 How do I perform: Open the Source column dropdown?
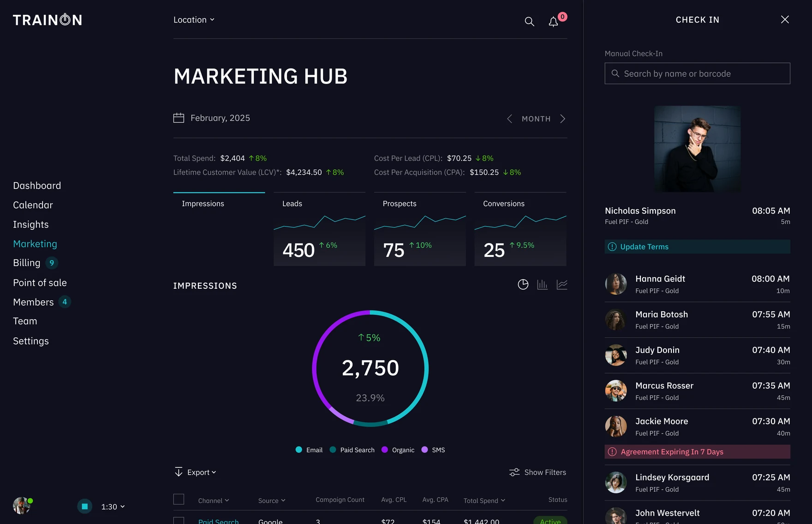click(272, 500)
